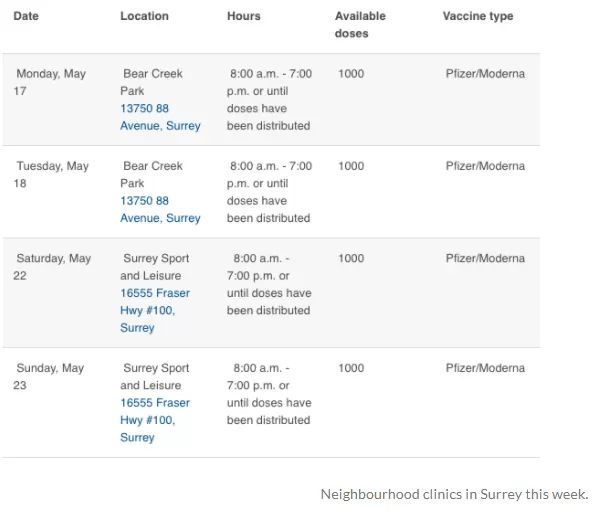Click the Available doses column header
Image resolution: width=593 pixels, height=513 pixels.
pyautogui.click(x=360, y=25)
